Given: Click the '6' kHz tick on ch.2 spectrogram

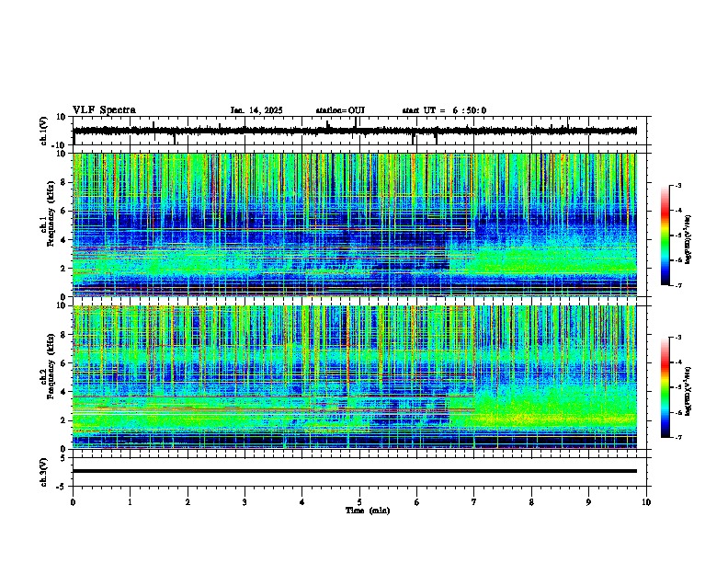Looking at the screenshot, I should tap(64, 363).
